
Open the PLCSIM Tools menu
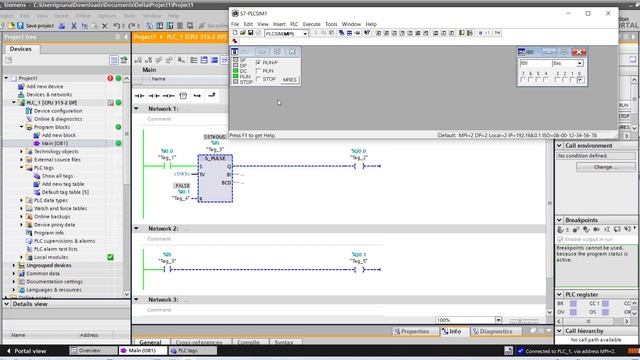[331, 24]
